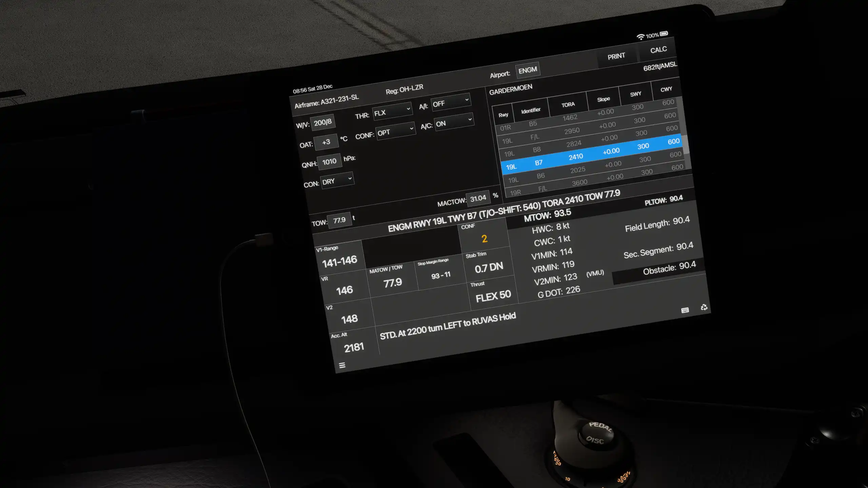Tap the HWC 8 kt value
This screenshot has width=868, height=488.
pos(551,228)
